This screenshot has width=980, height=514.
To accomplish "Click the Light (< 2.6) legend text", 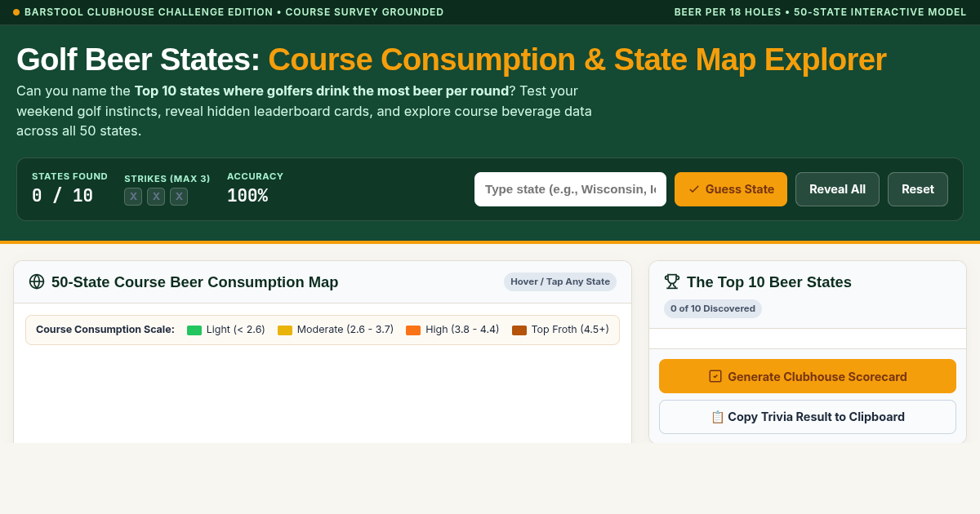I will coord(236,330).
